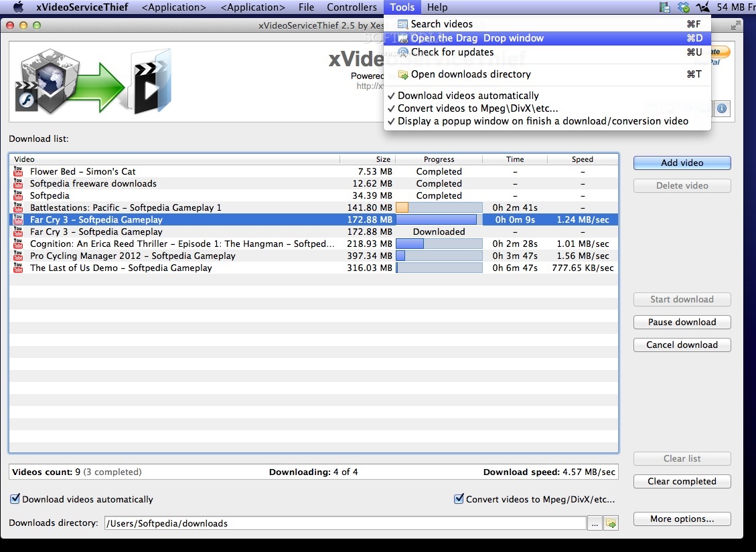
Task: Choose Check for updates menu entry
Action: [x=547, y=52]
